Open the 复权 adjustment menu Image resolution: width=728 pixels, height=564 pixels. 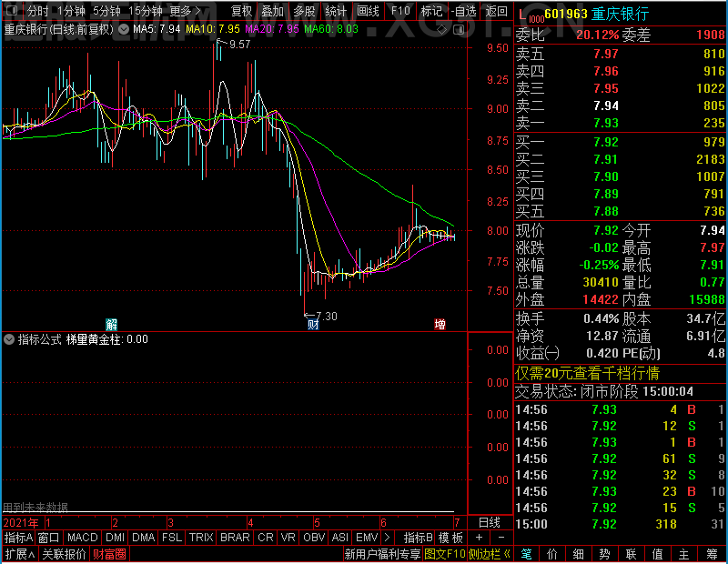click(241, 11)
